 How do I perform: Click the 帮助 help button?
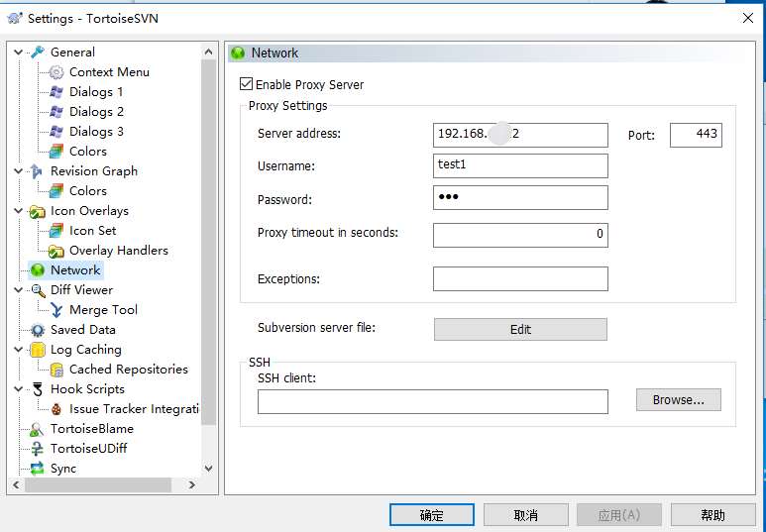coord(712,515)
